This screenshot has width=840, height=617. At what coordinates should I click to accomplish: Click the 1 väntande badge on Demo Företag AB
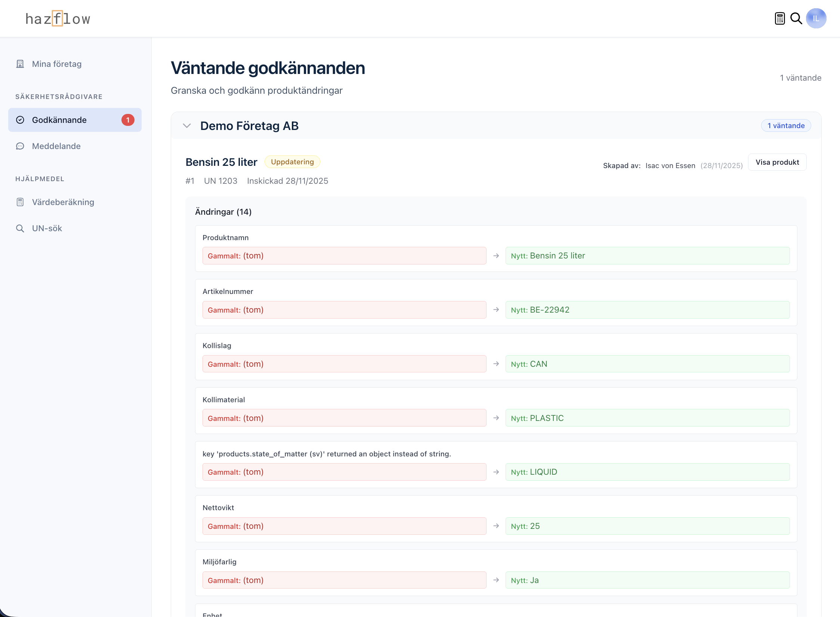click(786, 125)
